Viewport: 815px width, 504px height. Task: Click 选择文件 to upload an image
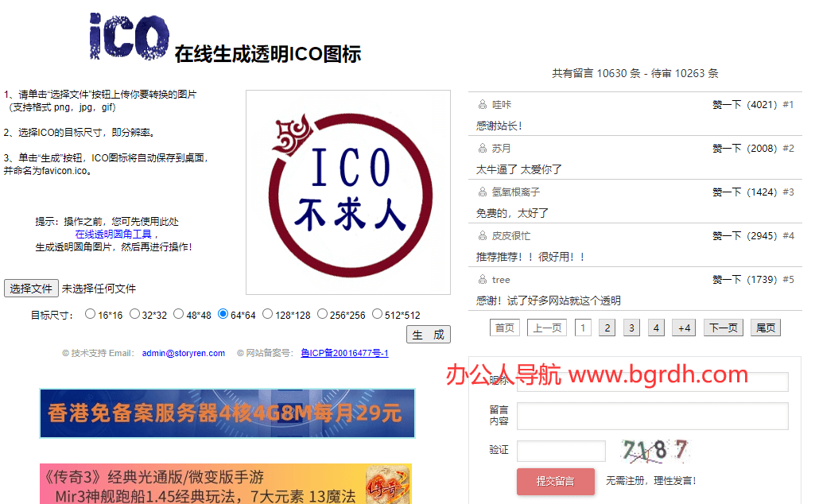[31, 288]
